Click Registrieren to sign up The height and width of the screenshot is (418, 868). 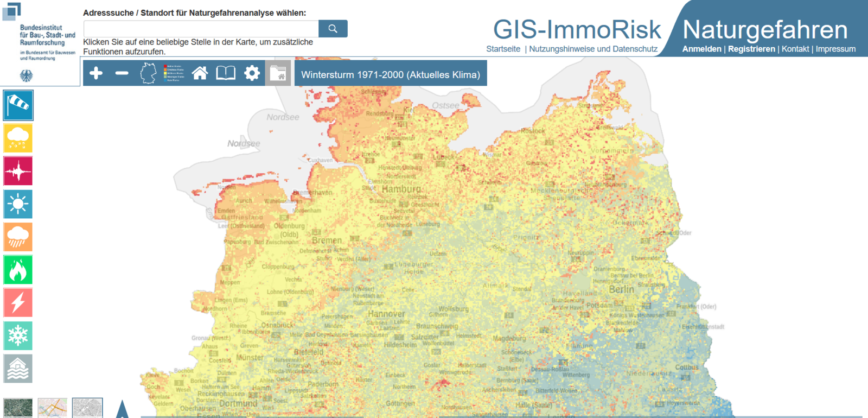[751, 49]
